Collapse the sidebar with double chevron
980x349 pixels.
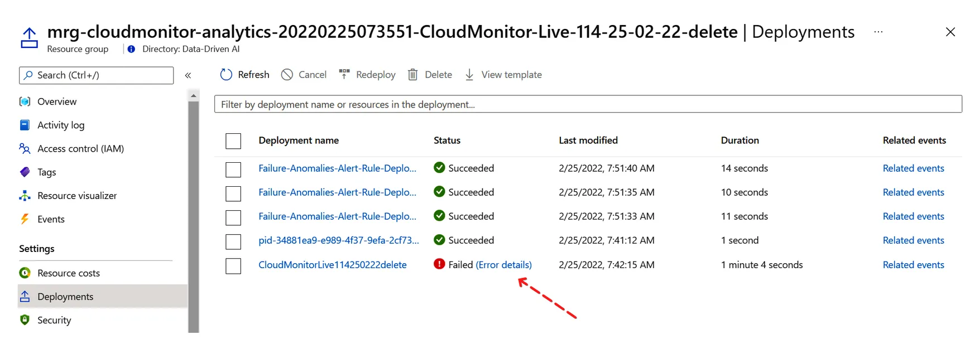tap(188, 75)
